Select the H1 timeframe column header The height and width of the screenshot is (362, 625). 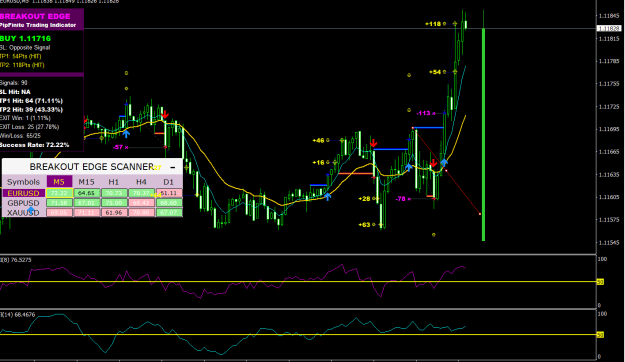coord(114,182)
